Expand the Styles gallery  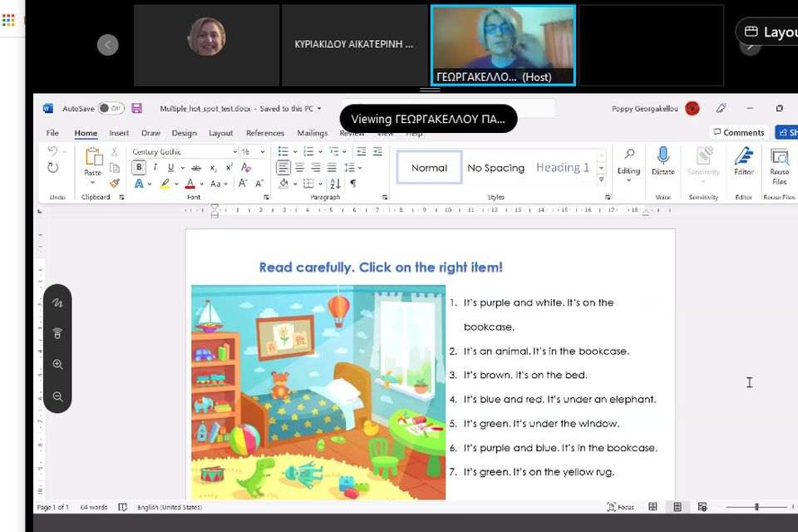[601, 180]
